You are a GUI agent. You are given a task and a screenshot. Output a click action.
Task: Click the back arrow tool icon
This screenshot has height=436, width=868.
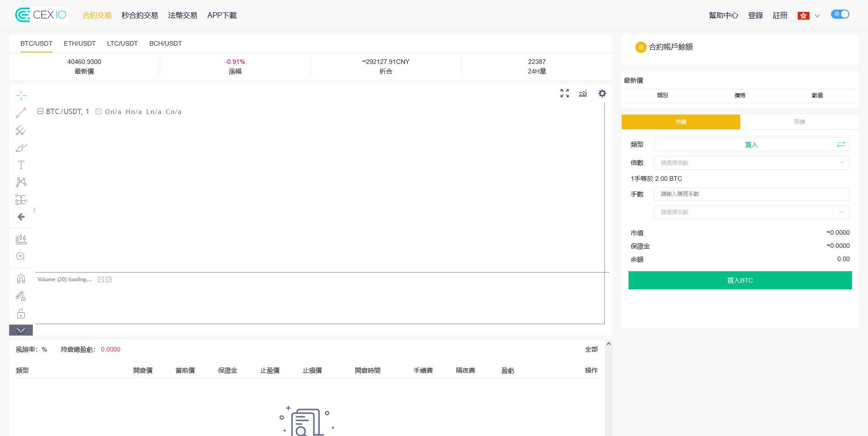(x=21, y=217)
